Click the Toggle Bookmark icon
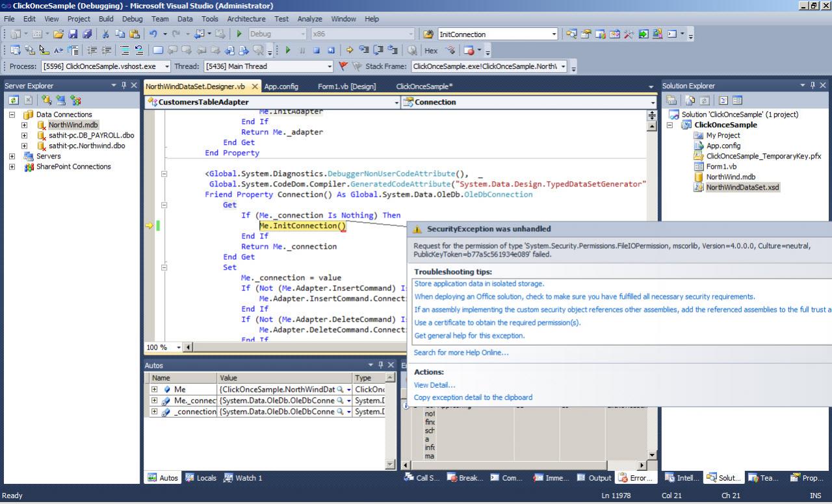832x504 pixels. 158,50
